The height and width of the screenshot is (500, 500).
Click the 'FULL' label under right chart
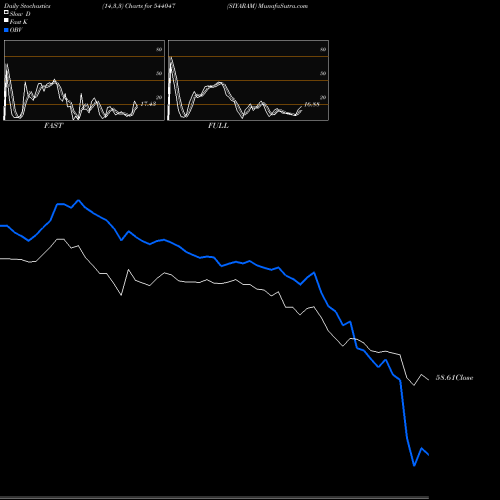(x=218, y=126)
